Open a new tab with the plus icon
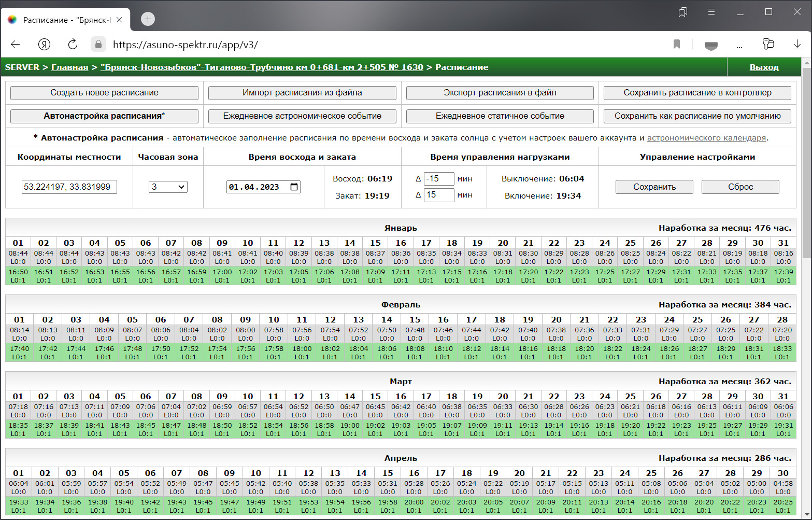 tap(148, 19)
